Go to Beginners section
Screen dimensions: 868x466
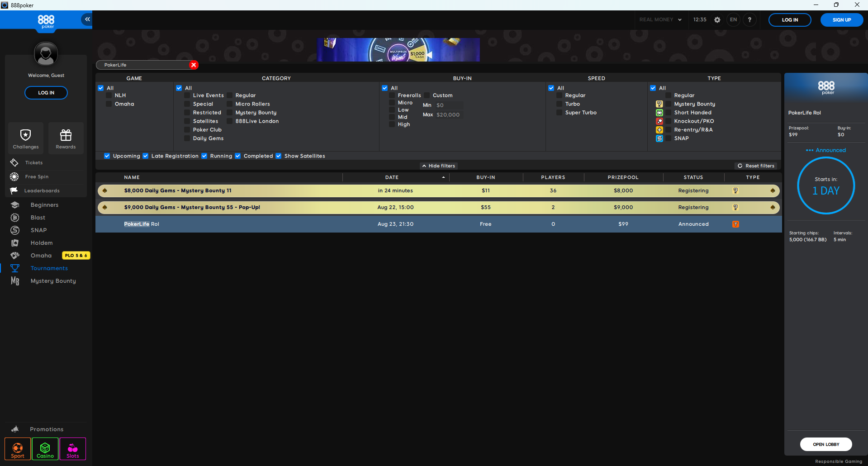44,205
